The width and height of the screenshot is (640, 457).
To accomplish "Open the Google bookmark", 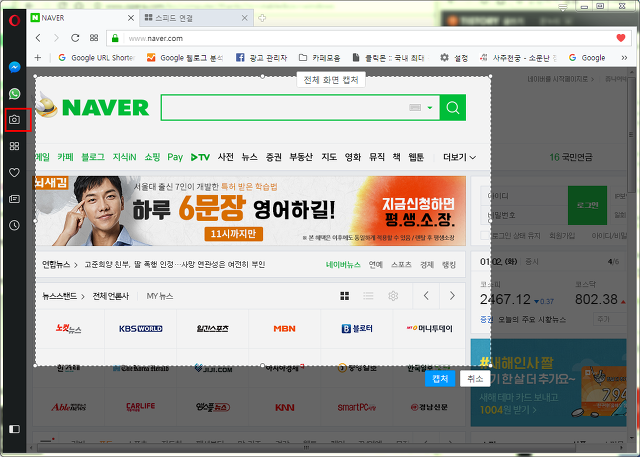I will (x=587, y=58).
